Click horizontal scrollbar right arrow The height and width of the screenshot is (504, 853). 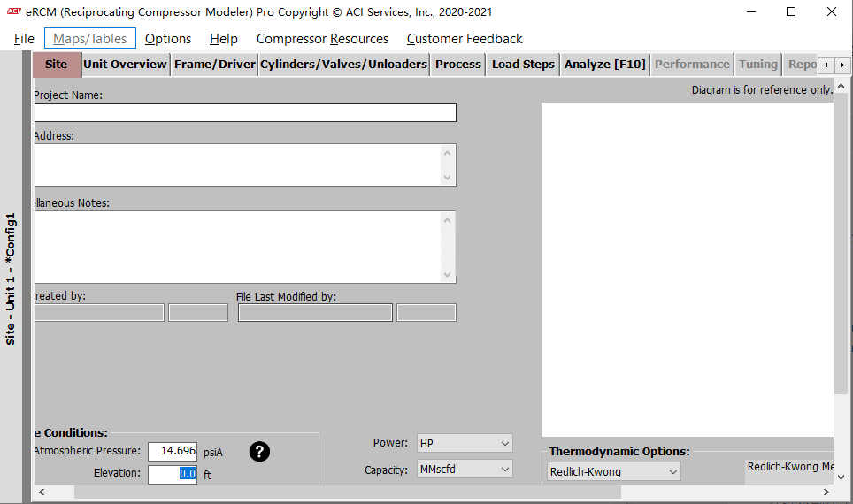826,492
